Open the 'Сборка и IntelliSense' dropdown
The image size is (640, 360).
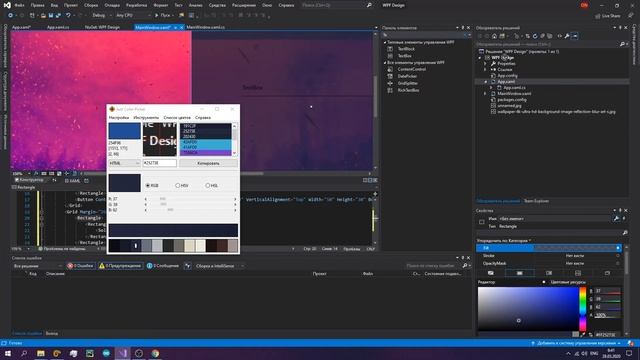pos(219,266)
